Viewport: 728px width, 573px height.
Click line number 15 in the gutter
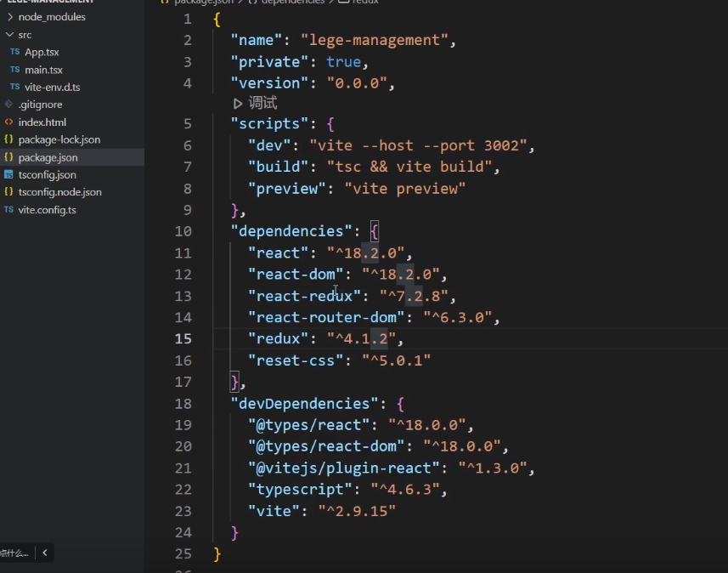point(183,338)
